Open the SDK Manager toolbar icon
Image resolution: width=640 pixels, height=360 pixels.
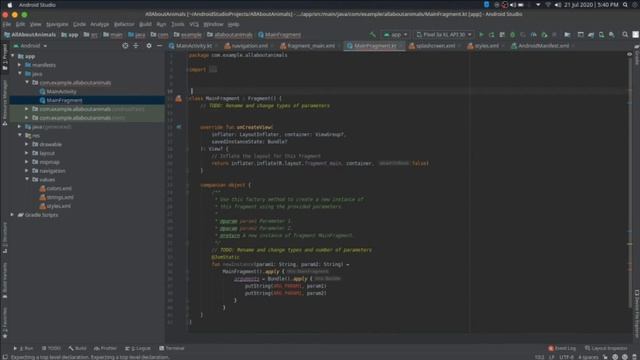[612, 35]
